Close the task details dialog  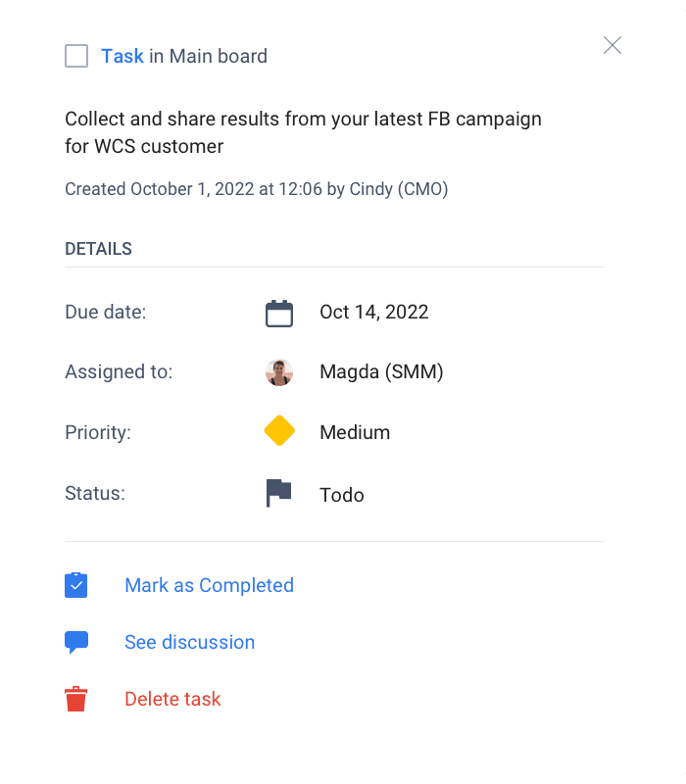[612, 45]
